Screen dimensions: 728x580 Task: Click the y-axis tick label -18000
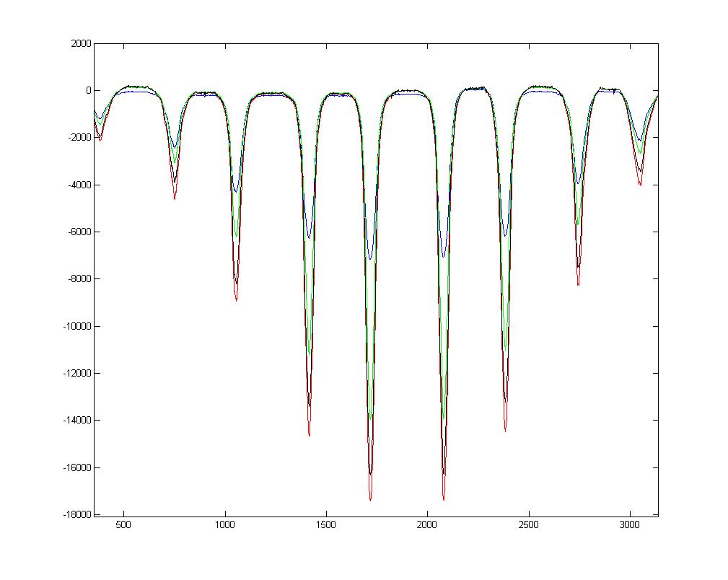coord(76,514)
